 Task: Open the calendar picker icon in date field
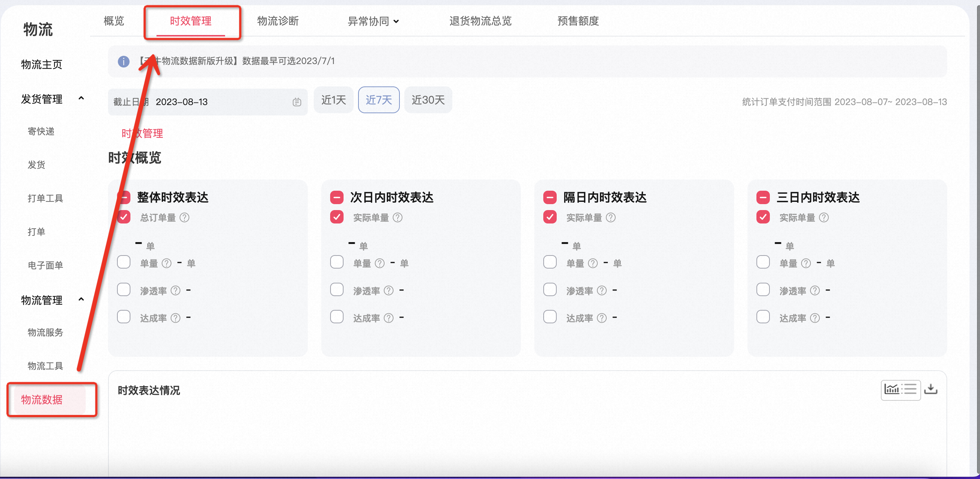coord(297,102)
